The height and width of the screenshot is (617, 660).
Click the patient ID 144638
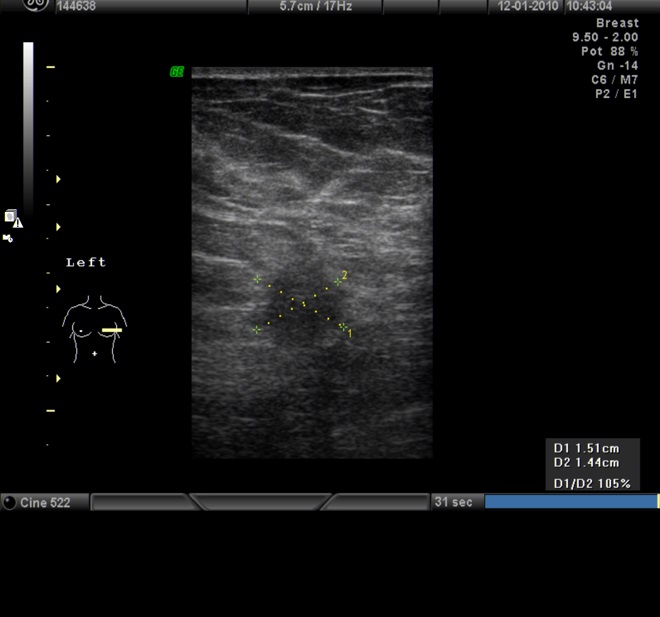click(76, 6)
